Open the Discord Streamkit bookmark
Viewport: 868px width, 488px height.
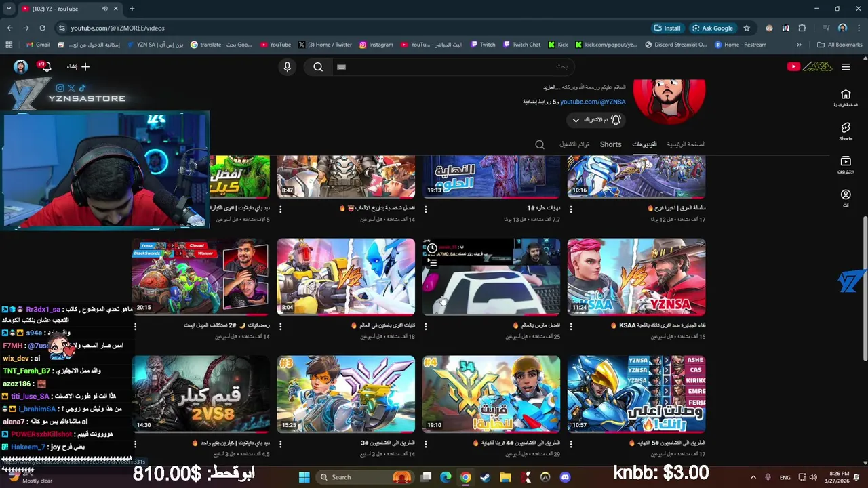pos(675,45)
